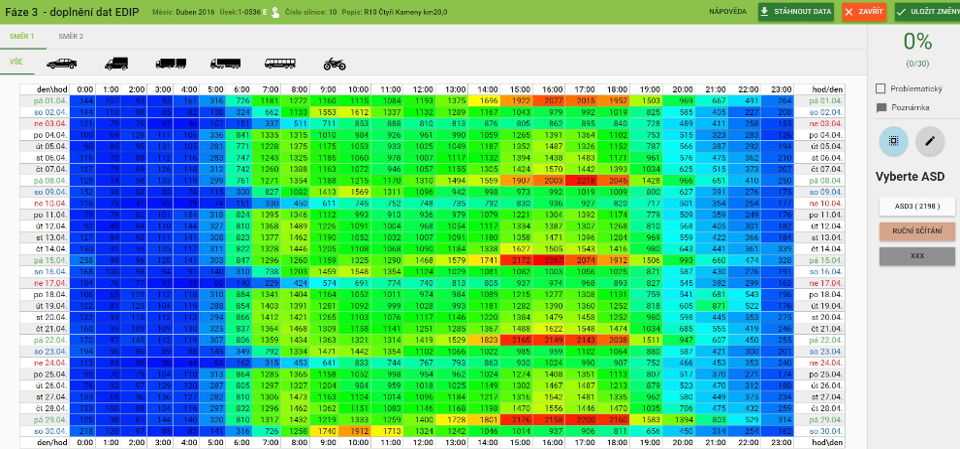The width and height of the screenshot is (960, 449).
Task: Filter by delivery van icon
Action: click(x=116, y=63)
